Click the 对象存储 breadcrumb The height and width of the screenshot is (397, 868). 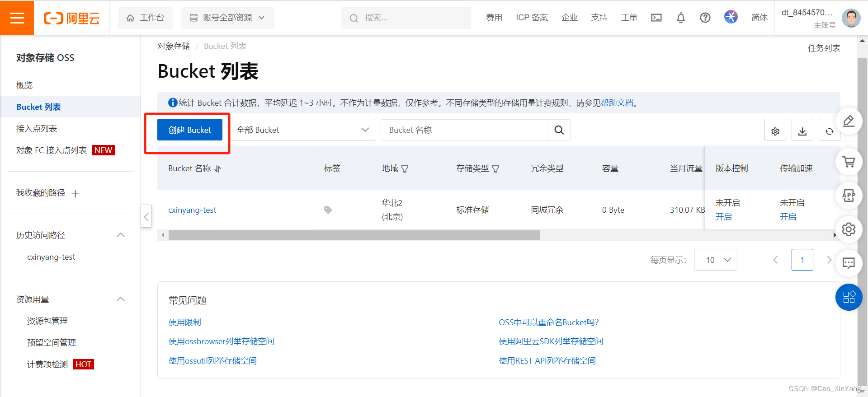(x=174, y=46)
